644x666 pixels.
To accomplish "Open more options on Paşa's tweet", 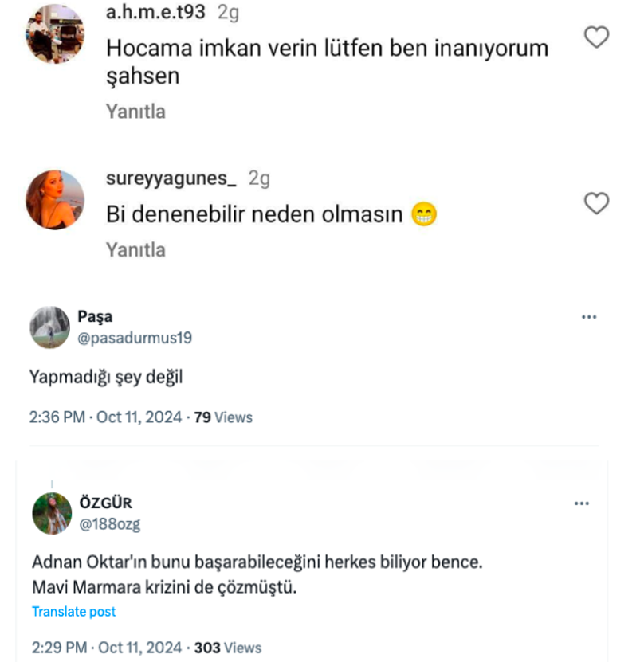I will coord(589,317).
